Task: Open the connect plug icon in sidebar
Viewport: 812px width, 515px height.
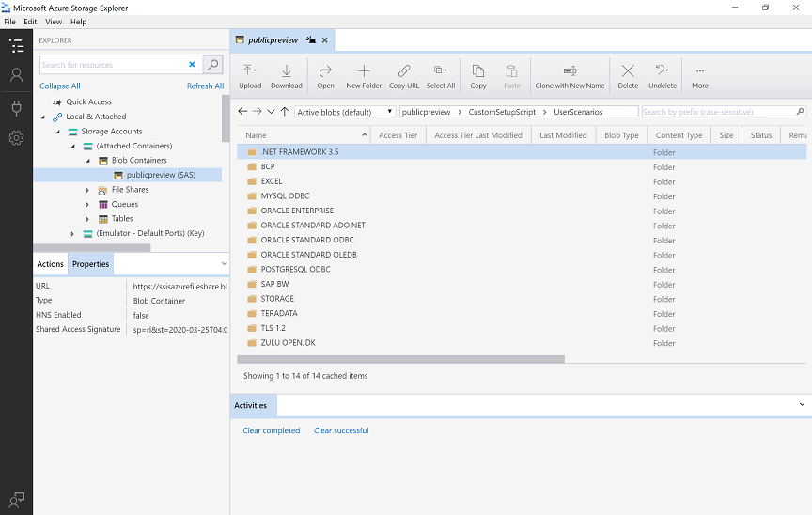Action: tap(16, 107)
